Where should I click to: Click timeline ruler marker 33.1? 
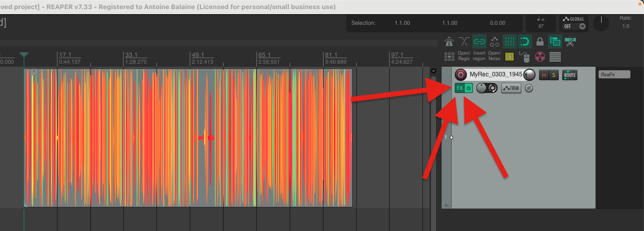point(132,55)
